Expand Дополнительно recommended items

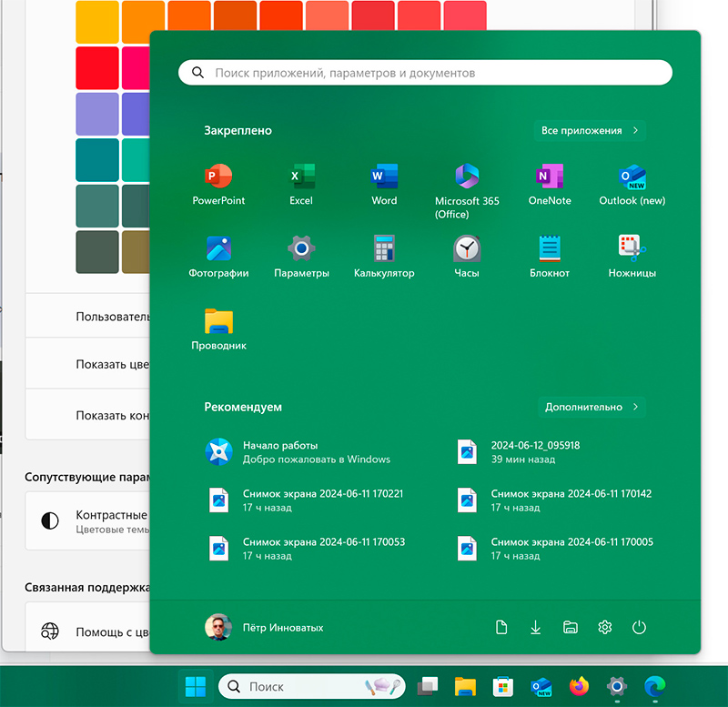591,407
